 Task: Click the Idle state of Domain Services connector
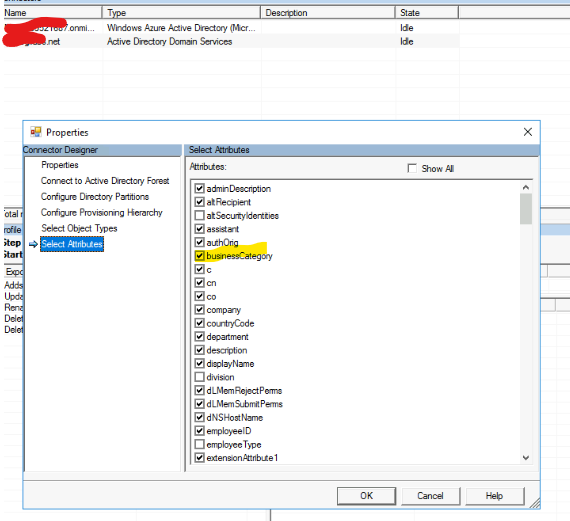(x=406, y=41)
